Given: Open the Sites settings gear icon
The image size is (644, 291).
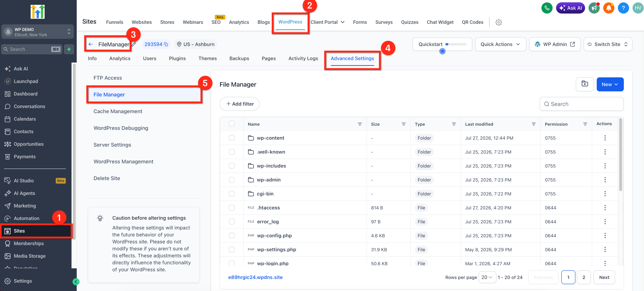Looking at the screenshot, I should tap(499, 22).
